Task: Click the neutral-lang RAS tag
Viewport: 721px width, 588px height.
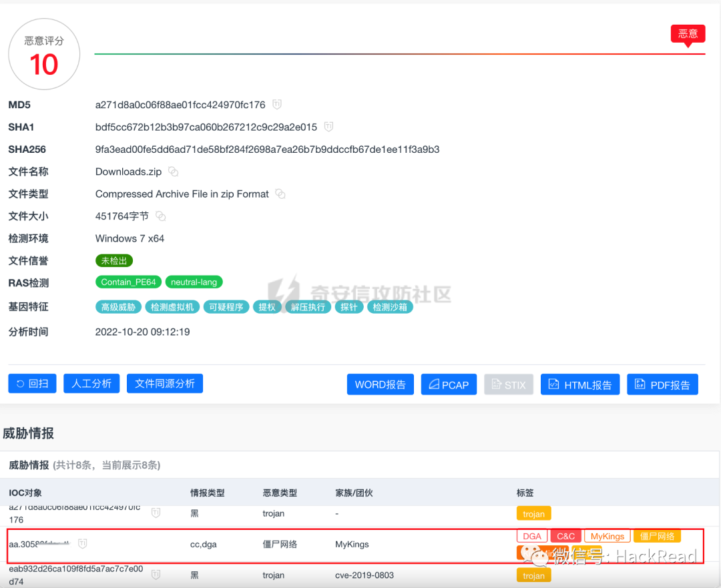Action: [194, 282]
